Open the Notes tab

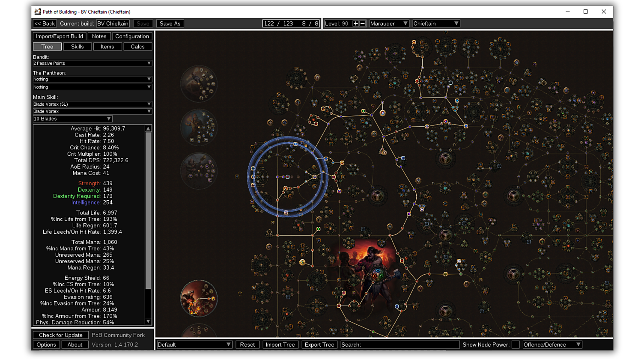point(99,36)
